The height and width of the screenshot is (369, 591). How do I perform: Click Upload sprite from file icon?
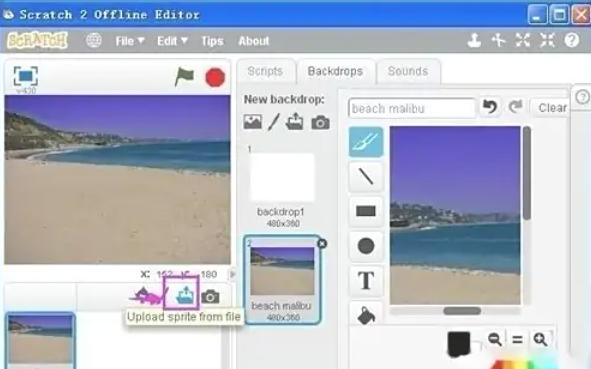tap(185, 295)
